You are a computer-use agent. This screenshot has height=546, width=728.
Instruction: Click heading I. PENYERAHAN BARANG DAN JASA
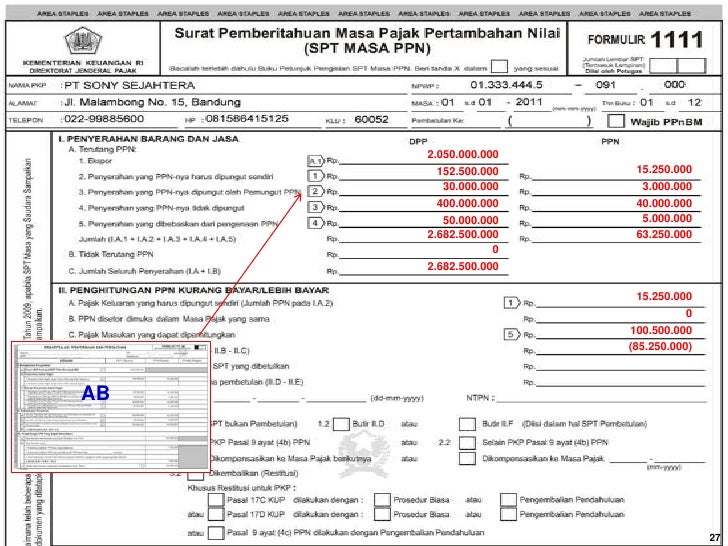(149, 139)
